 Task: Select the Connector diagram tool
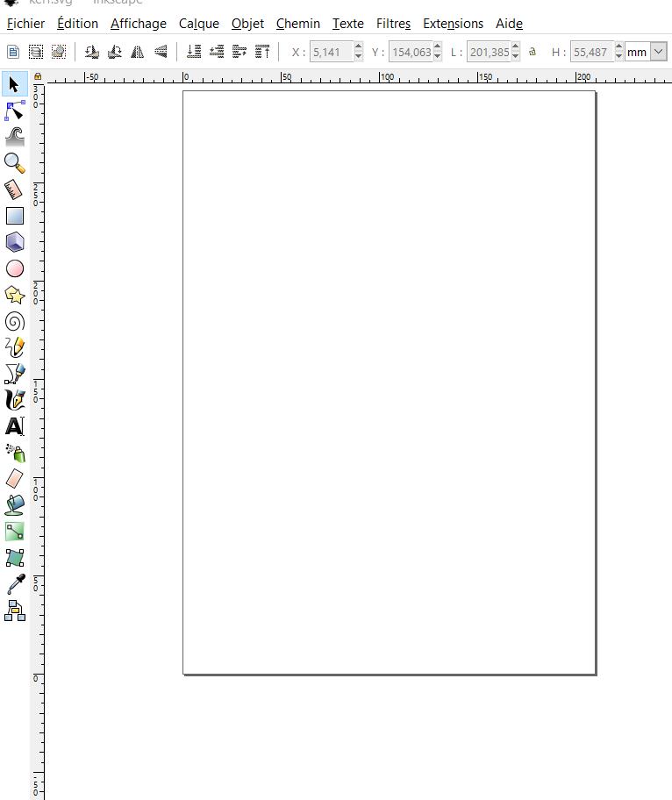tap(14, 611)
